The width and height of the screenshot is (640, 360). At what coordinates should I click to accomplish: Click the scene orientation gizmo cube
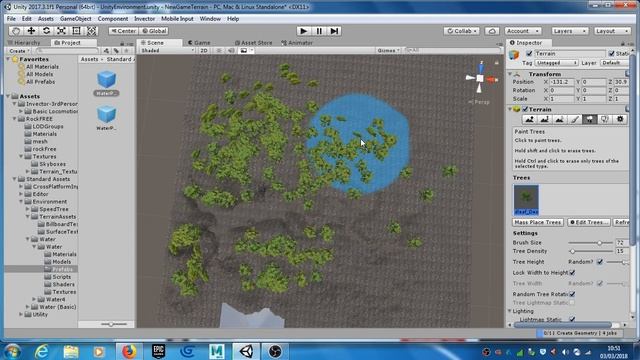point(480,78)
